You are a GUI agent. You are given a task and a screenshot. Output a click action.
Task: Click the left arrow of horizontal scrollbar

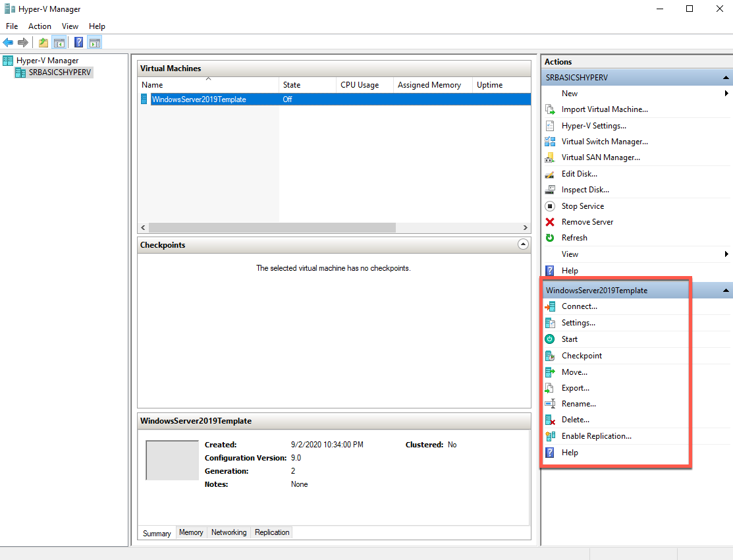click(x=144, y=228)
